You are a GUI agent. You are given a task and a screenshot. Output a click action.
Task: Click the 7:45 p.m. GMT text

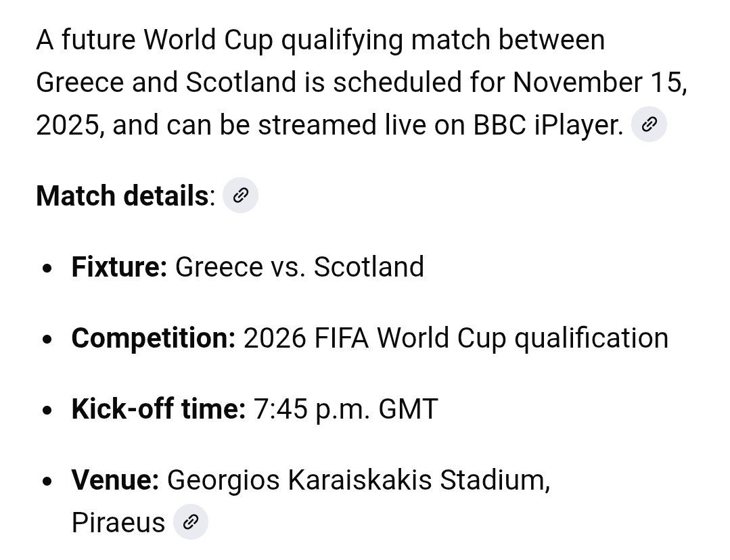346,409
